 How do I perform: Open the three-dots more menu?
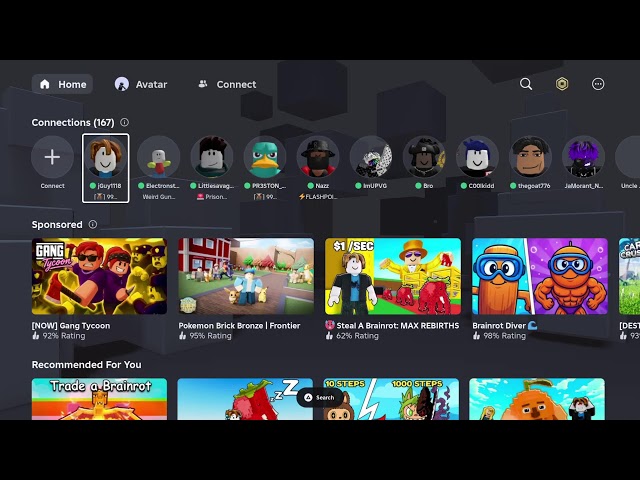click(598, 84)
